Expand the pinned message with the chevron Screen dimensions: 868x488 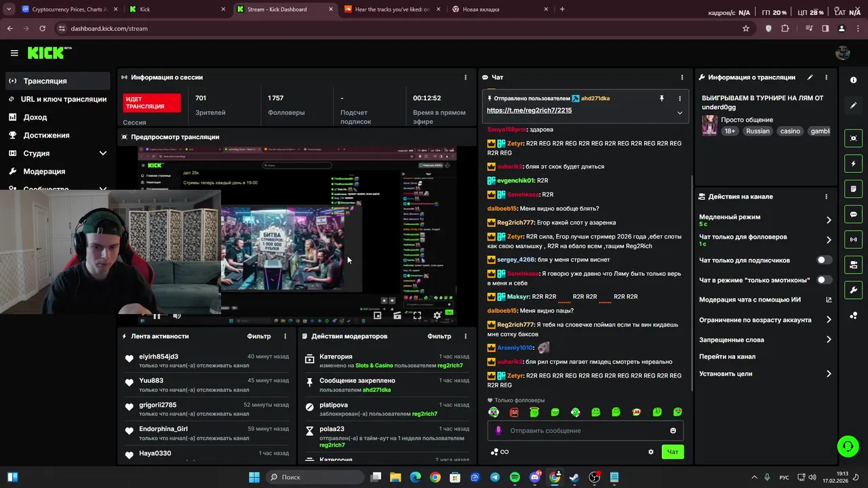point(679,113)
